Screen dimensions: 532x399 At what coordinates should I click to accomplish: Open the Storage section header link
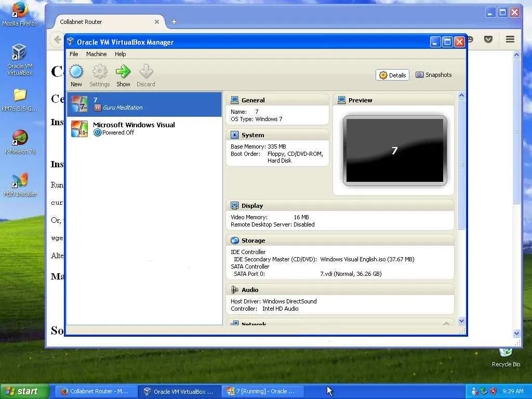pyautogui.click(x=254, y=241)
